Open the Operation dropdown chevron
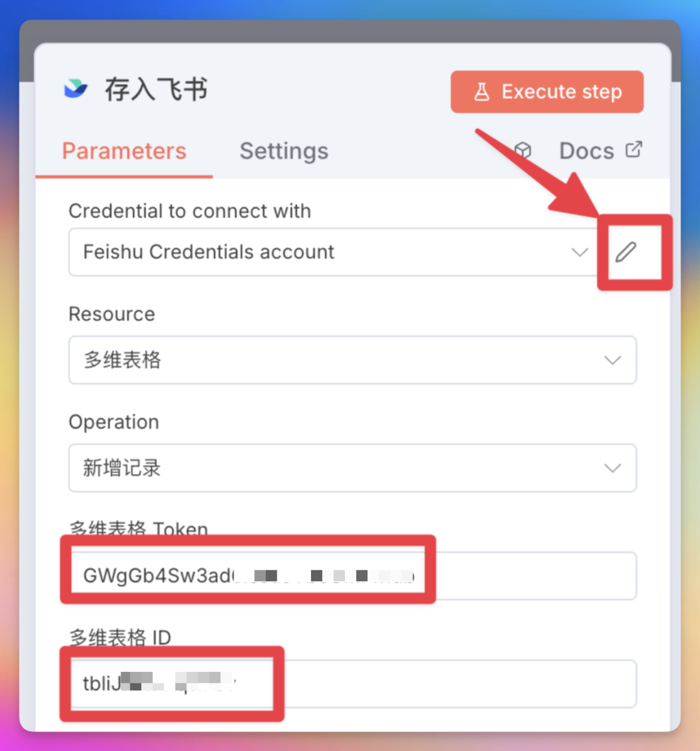 [x=612, y=468]
